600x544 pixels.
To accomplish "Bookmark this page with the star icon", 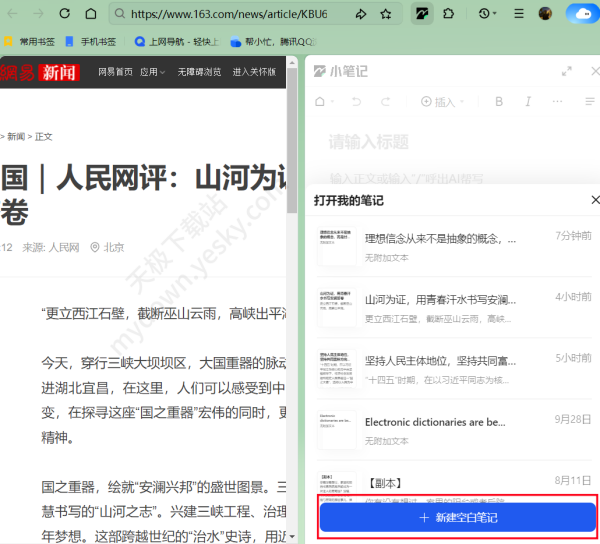I will (x=386, y=14).
